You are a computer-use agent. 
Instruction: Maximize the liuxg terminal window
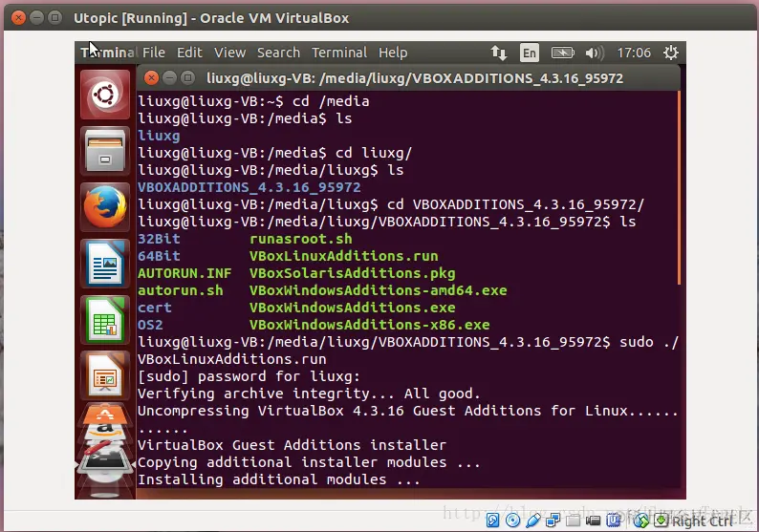(x=187, y=77)
